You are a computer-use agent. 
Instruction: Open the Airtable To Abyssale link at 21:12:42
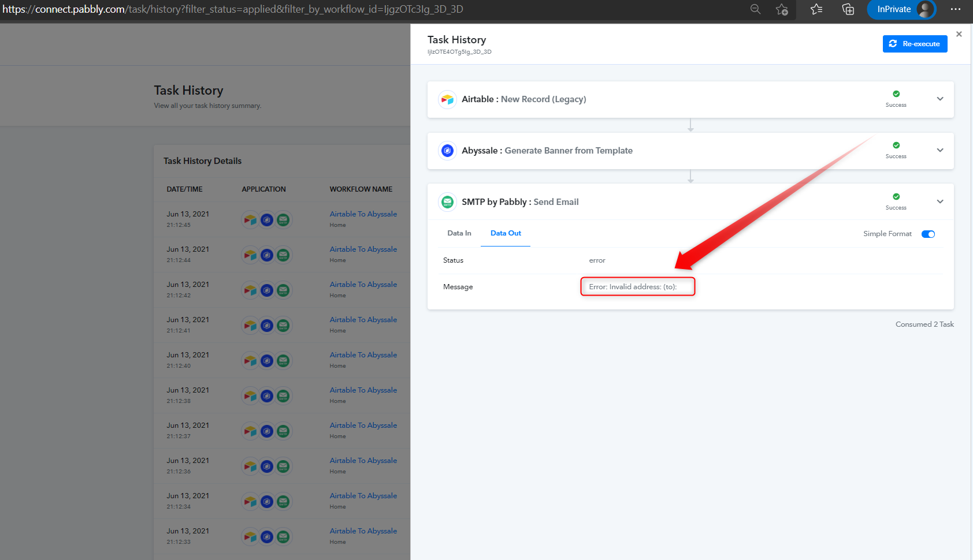pos(363,285)
